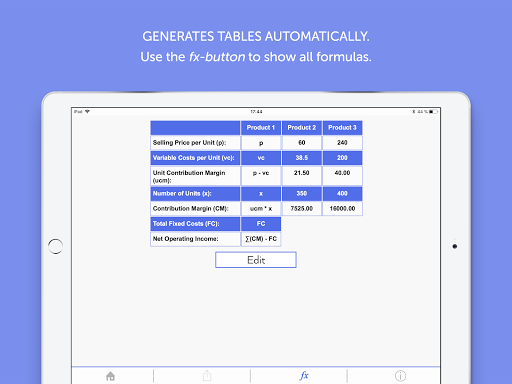Image resolution: width=512 pixels, height=384 pixels.
Task: Select the Product 2 variable cost cell 38.5
Action: (302, 158)
